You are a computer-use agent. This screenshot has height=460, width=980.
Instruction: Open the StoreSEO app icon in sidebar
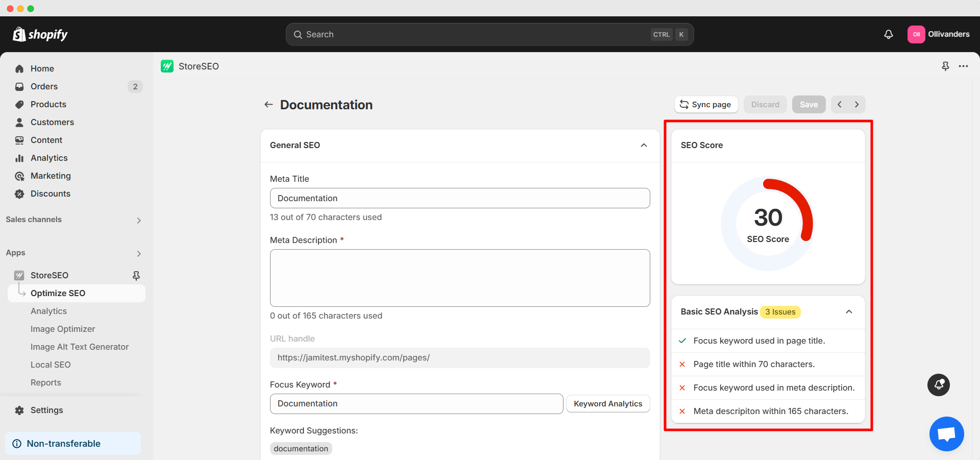coord(19,275)
